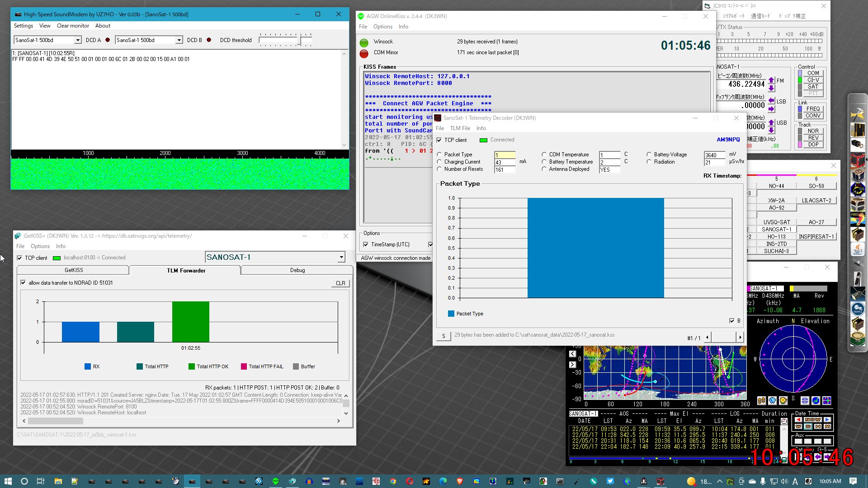Show hidden system tray icons
The image size is (868, 488).
[x=719, y=481]
